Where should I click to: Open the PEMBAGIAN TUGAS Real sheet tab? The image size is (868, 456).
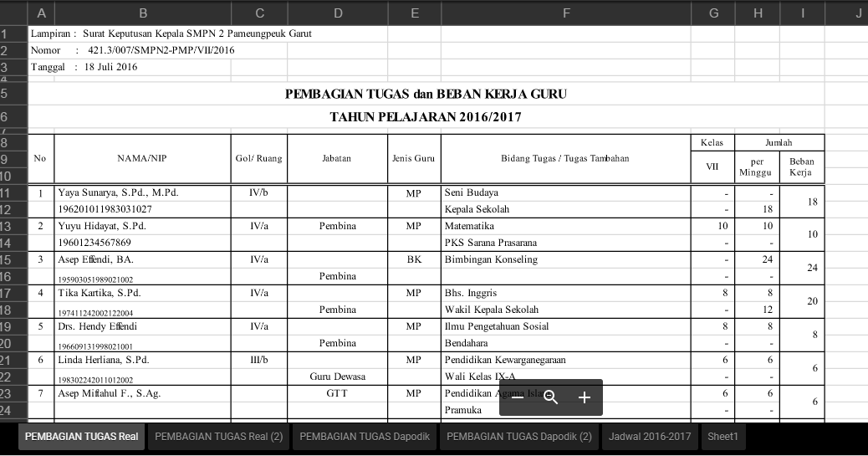82,437
